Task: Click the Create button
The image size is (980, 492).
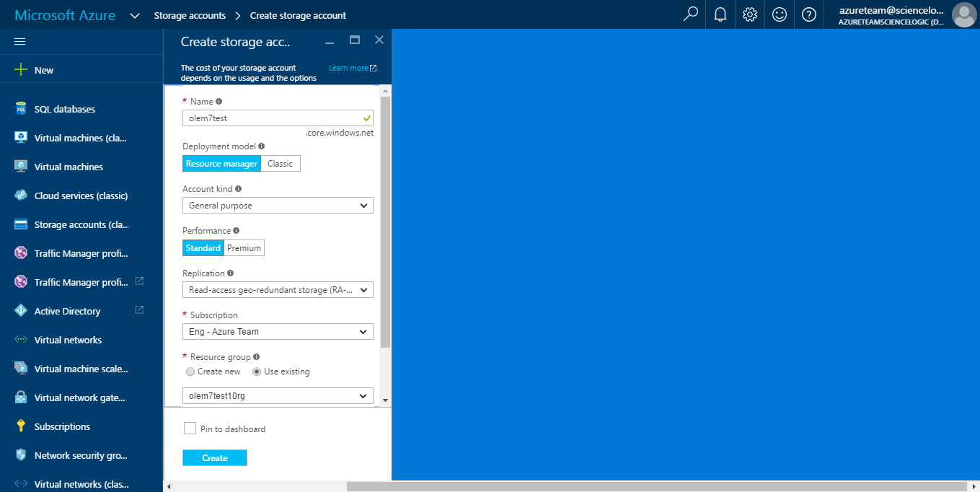Action: pyautogui.click(x=215, y=458)
